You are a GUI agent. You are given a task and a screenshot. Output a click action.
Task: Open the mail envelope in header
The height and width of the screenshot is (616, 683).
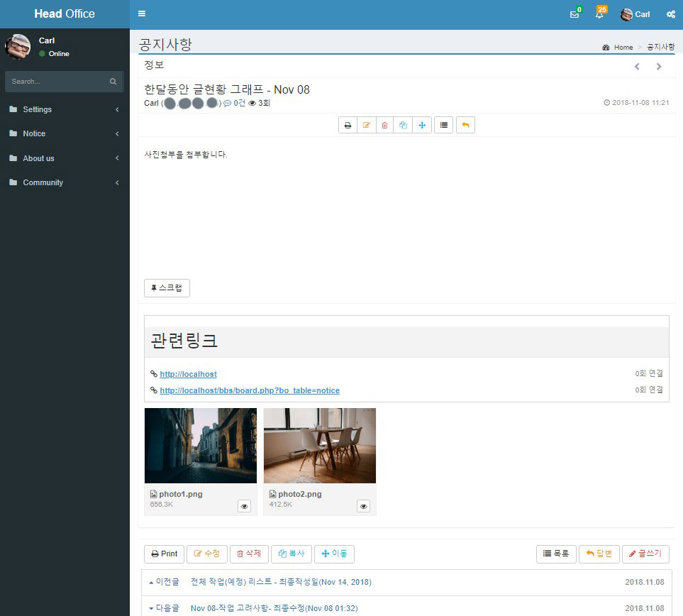574,14
